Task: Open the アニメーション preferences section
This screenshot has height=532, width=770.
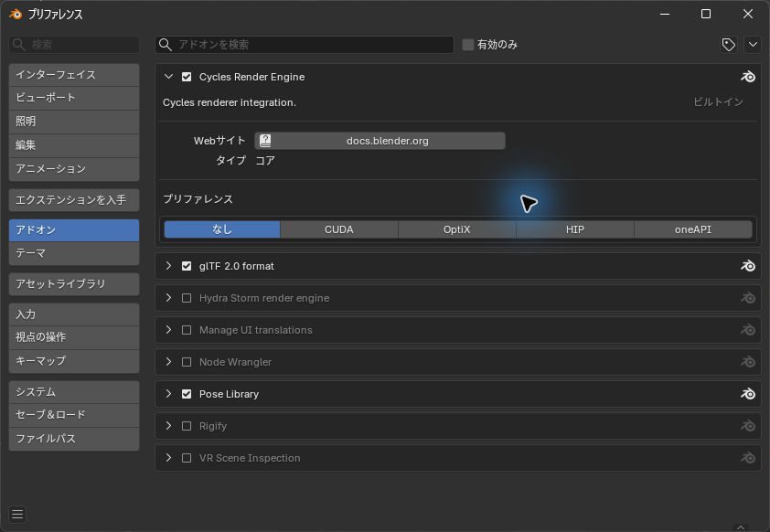Action: [74, 169]
